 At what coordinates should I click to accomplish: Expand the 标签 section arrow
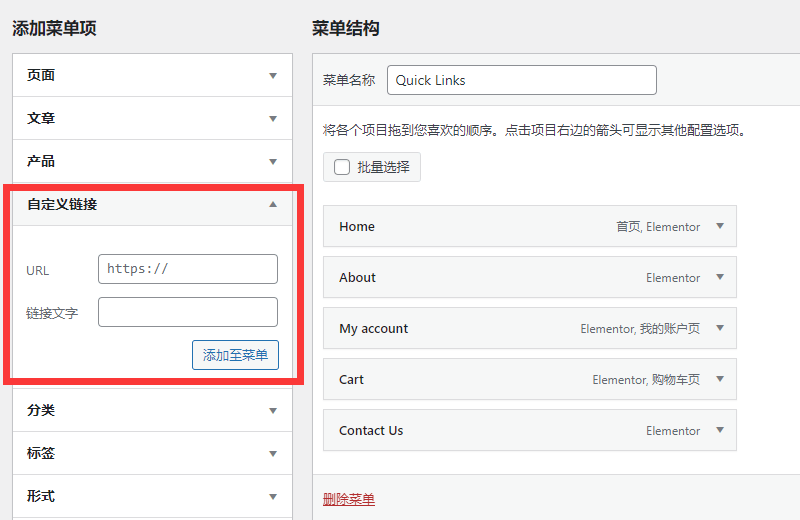pos(273,454)
